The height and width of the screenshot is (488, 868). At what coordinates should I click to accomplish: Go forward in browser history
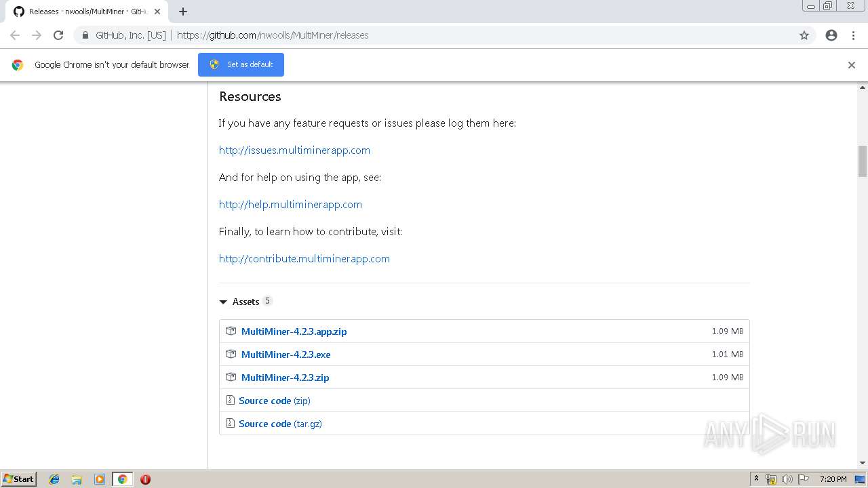pyautogui.click(x=37, y=35)
